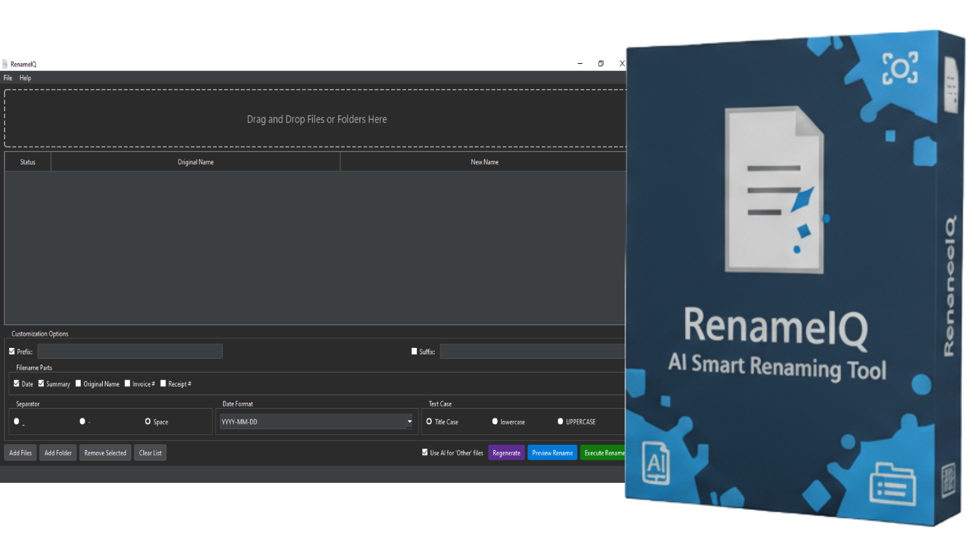Click the scan focus icon on the box
The width and height of the screenshot is (980, 559).
(899, 68)
